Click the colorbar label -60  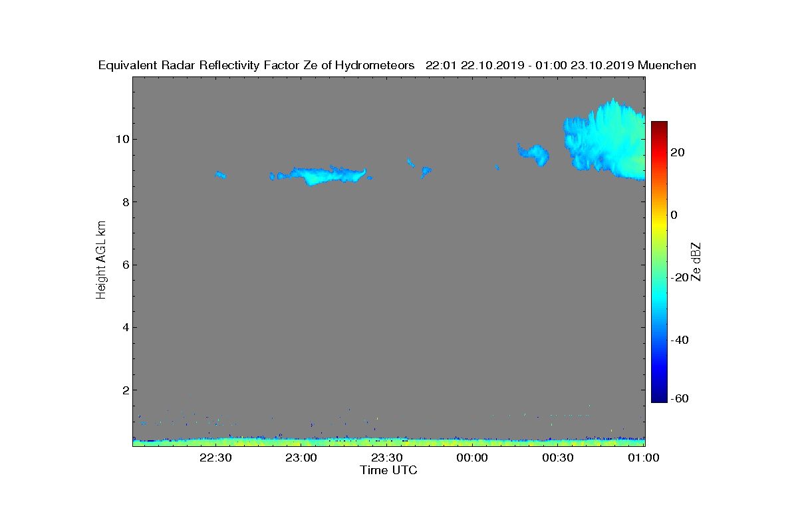(x=680, y=398)
